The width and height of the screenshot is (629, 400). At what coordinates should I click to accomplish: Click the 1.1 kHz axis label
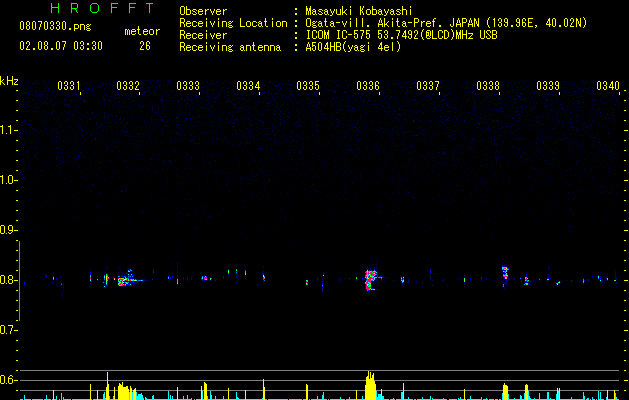tap(8, 130)
